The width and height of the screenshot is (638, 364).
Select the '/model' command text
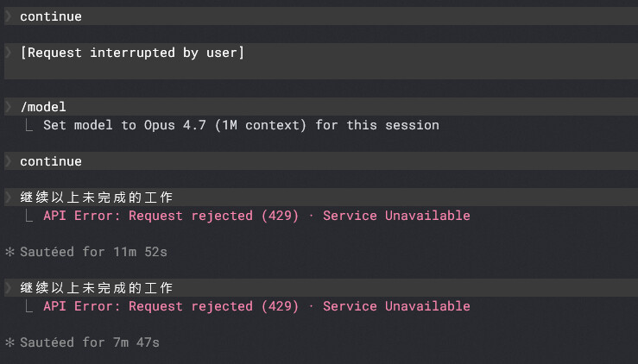43,107
